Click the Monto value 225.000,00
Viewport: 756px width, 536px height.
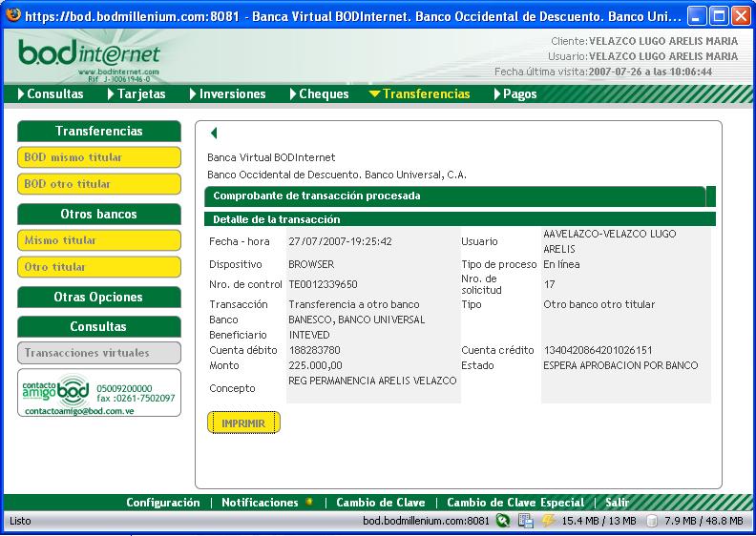[315, 365]
